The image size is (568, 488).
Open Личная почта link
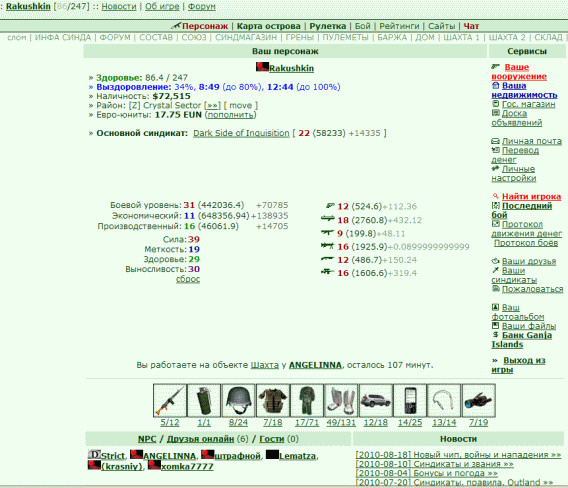click(x=531, y=141)
